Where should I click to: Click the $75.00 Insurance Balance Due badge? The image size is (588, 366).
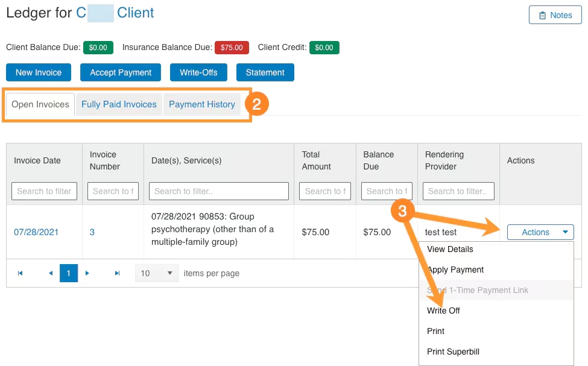(x=232, y=48)
